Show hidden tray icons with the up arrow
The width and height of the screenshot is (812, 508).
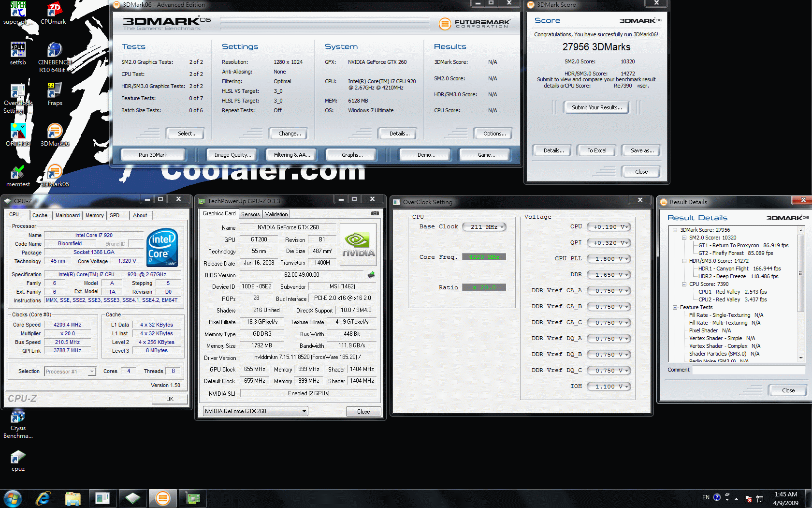point(736,498)
